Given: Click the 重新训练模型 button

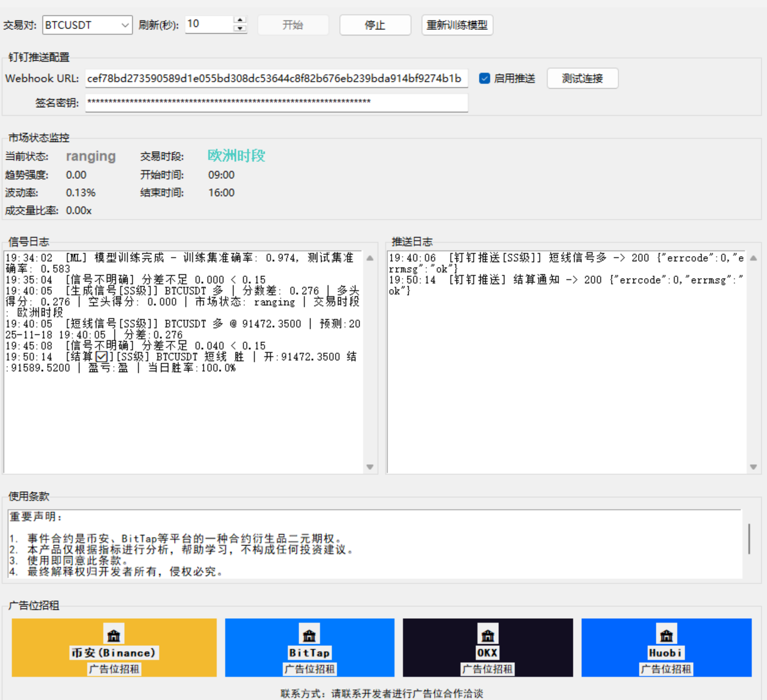Looking at the screenshot, I should tap(457, 25).
